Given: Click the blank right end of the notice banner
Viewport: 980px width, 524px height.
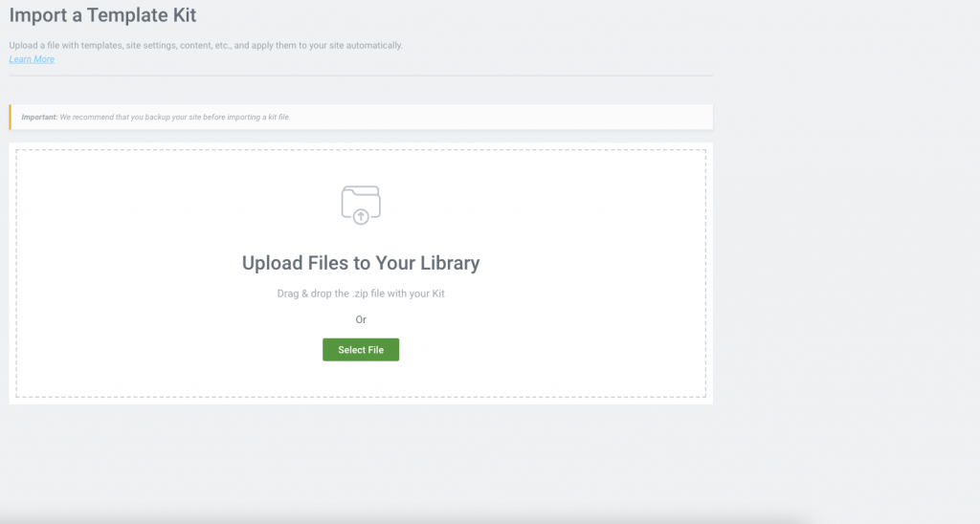Looking at the screenshot, I should [x=622, y=117].
